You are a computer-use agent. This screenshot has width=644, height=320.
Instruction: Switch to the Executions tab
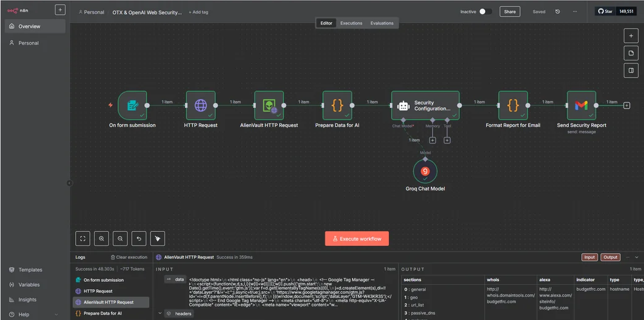(x=351, y=23)
